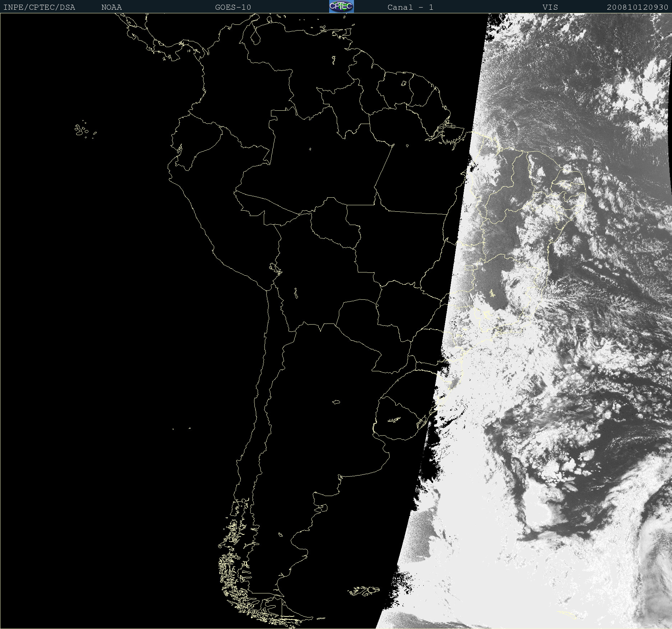
Task: Click the 200810120930 timestamp
Action: click(638, 7)
